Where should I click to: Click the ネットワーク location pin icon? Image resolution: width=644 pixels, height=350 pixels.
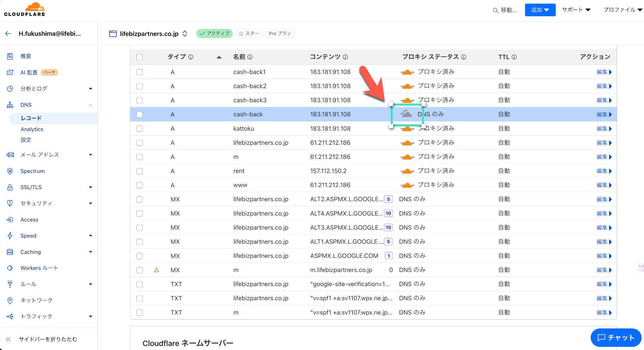10,300
